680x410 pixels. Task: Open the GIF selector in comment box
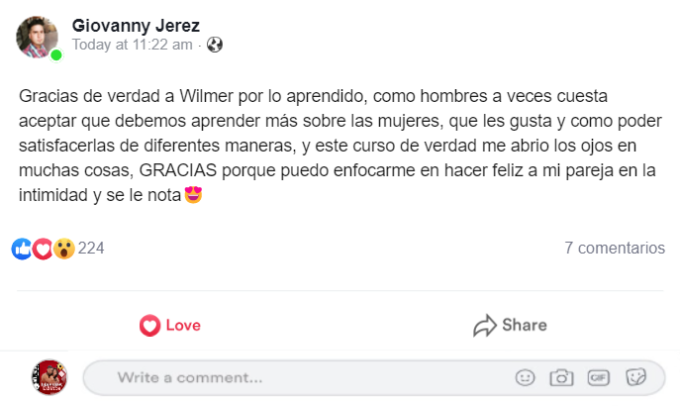click(598, 378)
